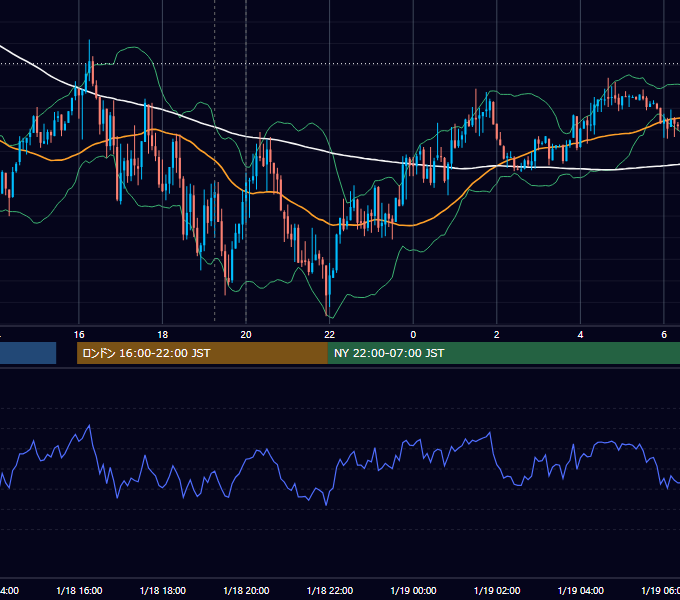Click the 1/18 18:00 date label
This screenshot has width=680, height=600.
[163, 591]
